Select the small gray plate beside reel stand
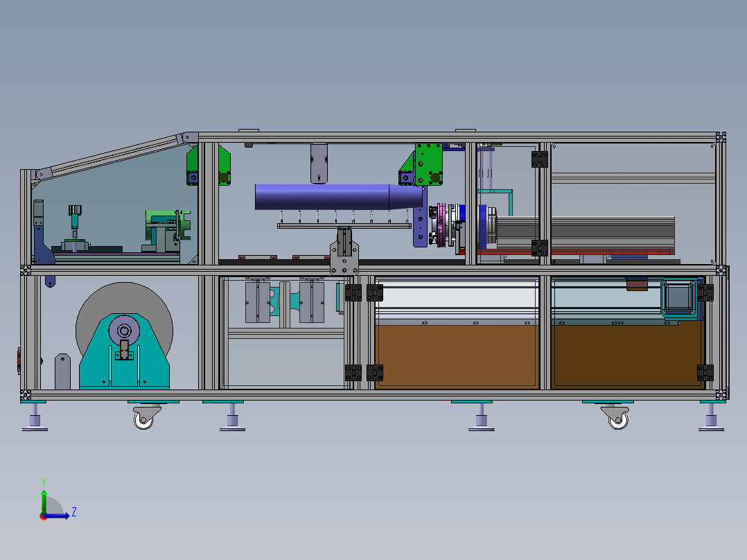Image resolution: width=747 pixels, height=560 pixels. (62, 371)
